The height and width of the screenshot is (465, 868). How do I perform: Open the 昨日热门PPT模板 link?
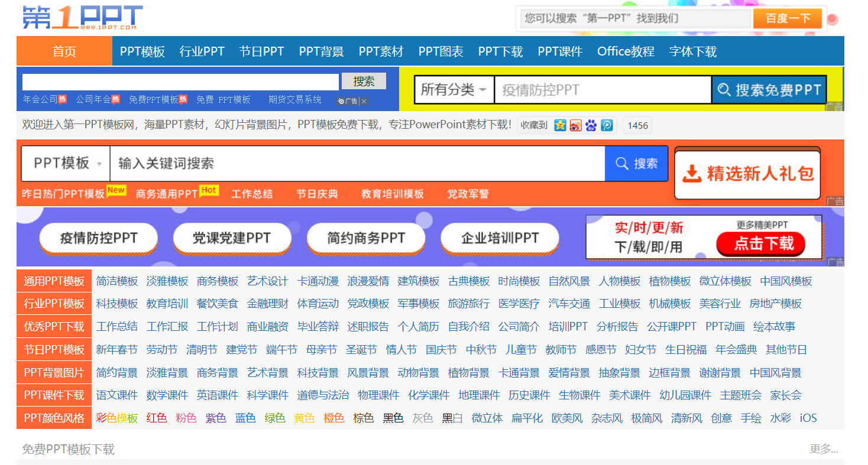coord(63,194)
